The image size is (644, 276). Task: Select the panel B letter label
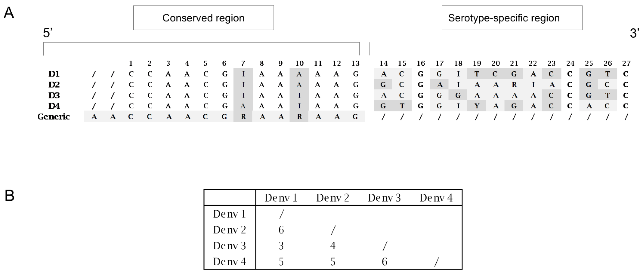coord(9,196)
